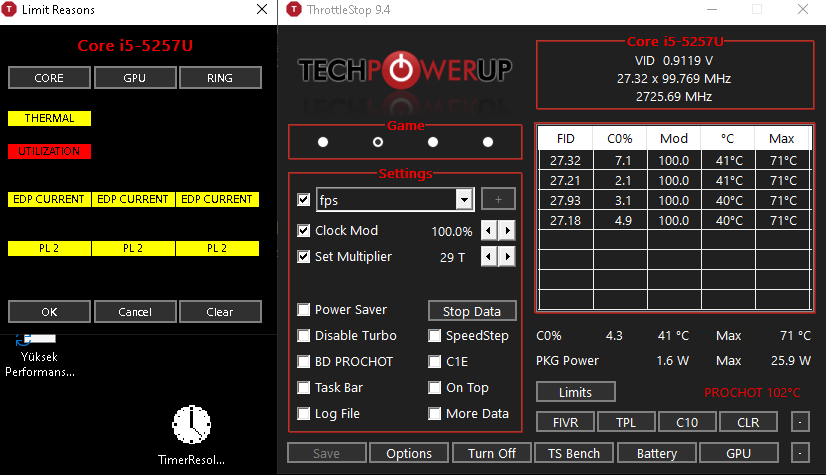Image resolution: width=826 pixels, height=475 pixels.
Task: Click the Limit Reasons title bar icon
Action: (9, 9)
